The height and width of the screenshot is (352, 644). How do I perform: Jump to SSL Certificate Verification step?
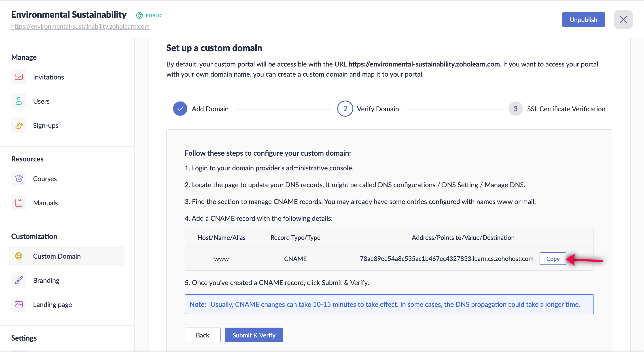point(515,109)
